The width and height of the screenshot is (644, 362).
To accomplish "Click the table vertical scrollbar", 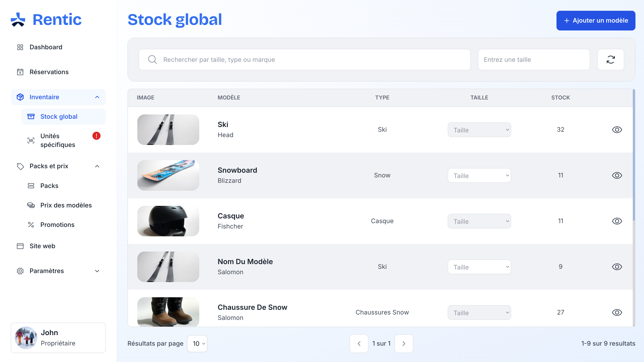I will pos(634,155).
